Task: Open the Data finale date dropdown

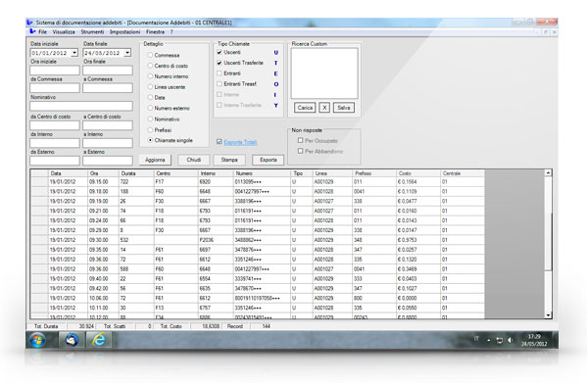Action: 127,53
